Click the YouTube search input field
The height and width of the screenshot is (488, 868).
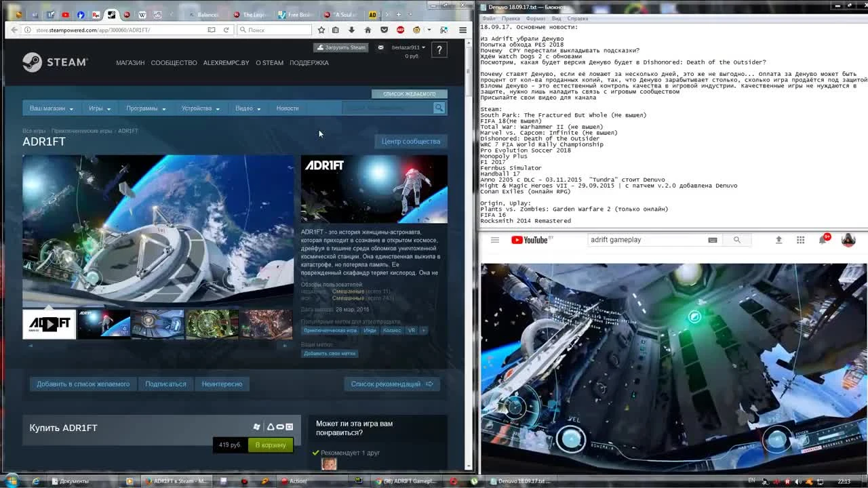[637, 239]
